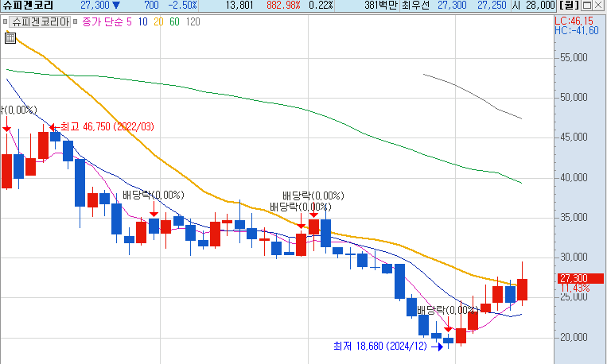Click the 700 price change value
Screen dimensions: 607x364
(x=151, y=6)
